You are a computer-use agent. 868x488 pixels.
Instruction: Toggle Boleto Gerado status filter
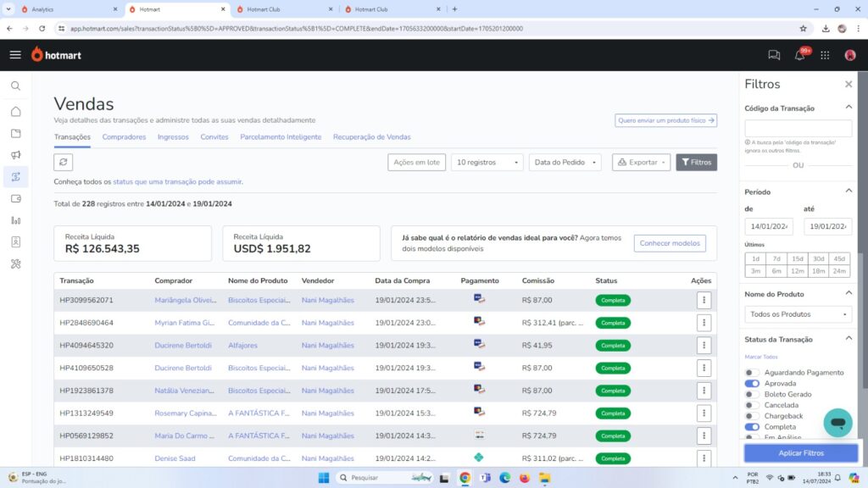751,395
